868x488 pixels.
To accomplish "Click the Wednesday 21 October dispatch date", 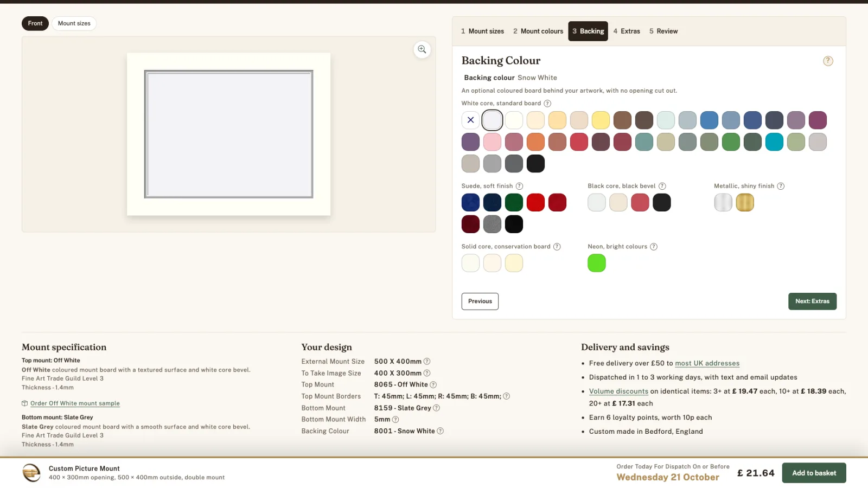I will [x=668, y=477].
